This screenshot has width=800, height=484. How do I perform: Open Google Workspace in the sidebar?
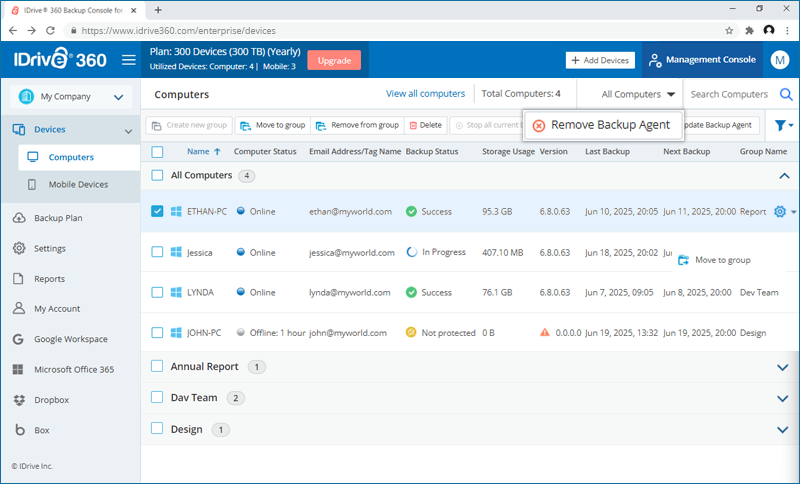pyautogui.click(x=71, y=339)
